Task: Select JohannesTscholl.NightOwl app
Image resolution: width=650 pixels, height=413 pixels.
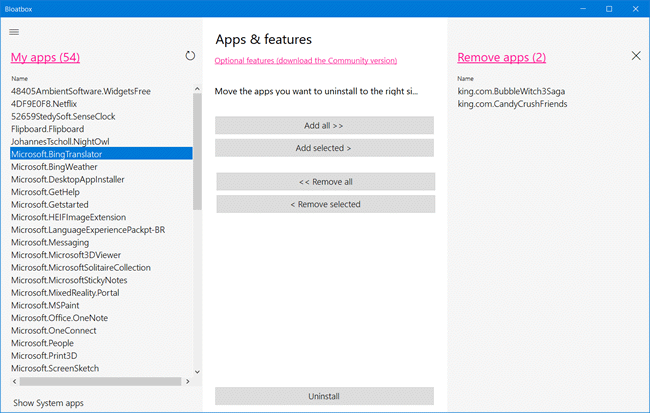Action: point(101,141)
